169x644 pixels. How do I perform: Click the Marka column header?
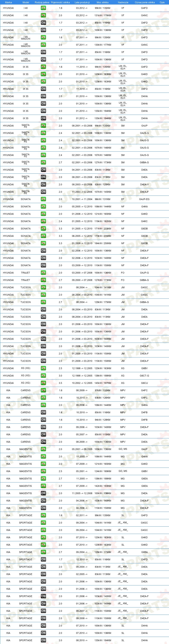click(8, 2)
